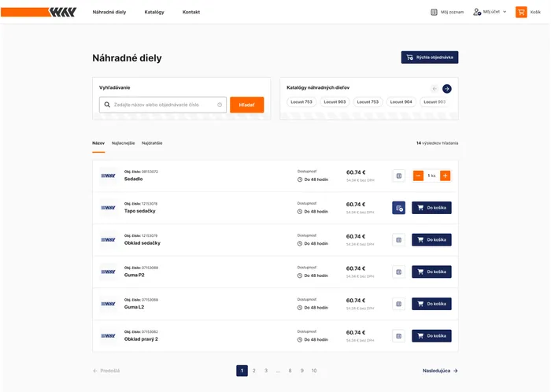Add Guma P2 Do košíka

click(431, 272)
